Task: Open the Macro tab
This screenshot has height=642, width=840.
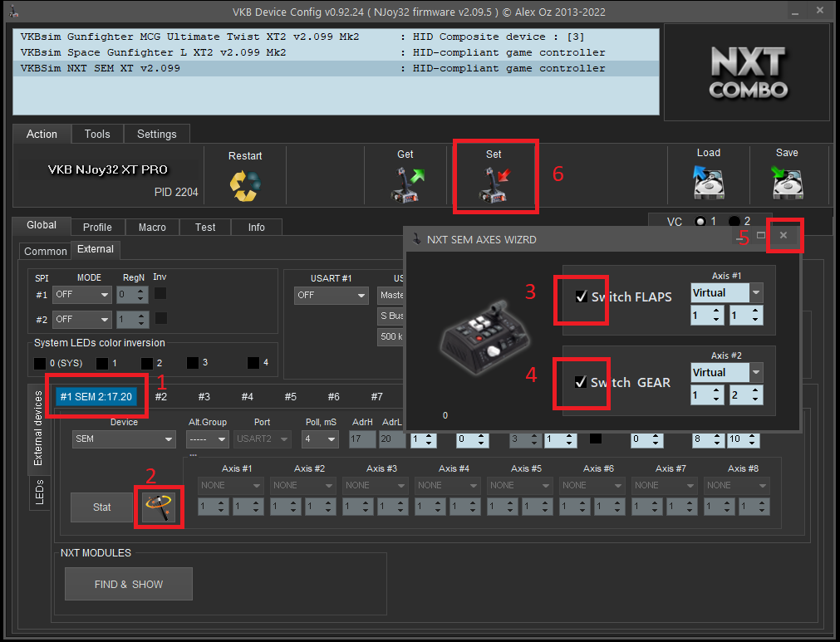Action: click(152, 227)
